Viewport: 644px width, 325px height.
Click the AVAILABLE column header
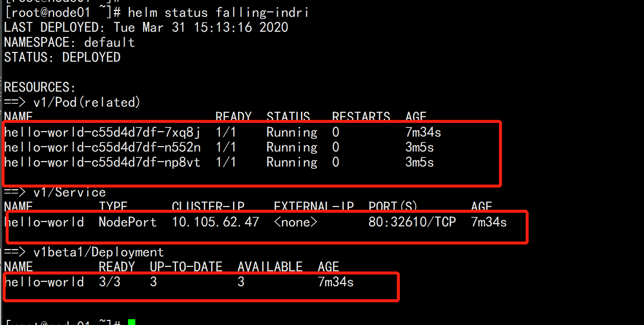(x=270, y=267)
